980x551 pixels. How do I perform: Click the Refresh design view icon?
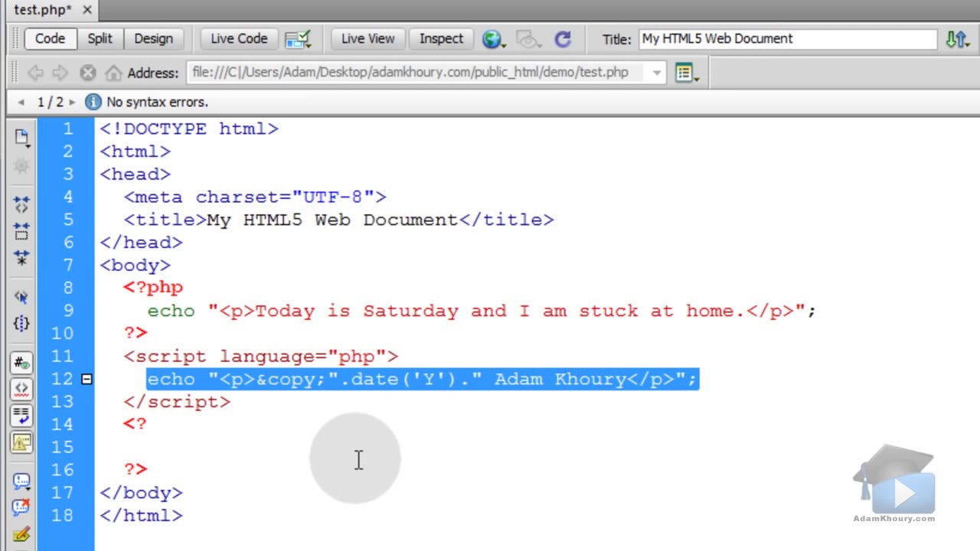click(x=563, y=39)
